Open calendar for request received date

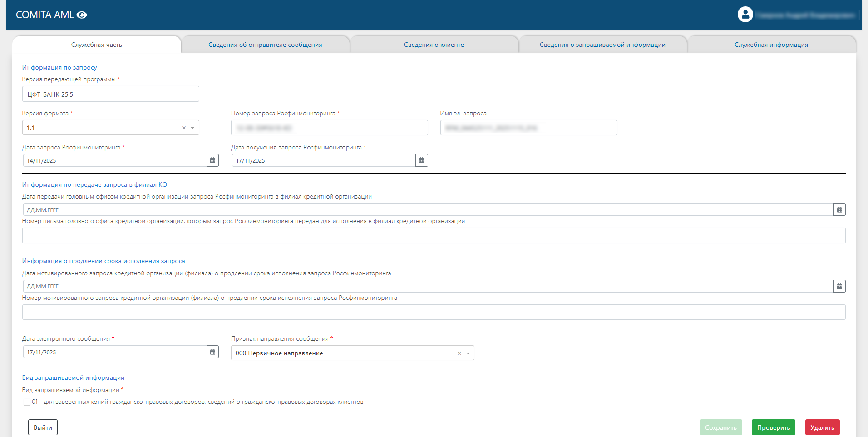click(421, 160)
